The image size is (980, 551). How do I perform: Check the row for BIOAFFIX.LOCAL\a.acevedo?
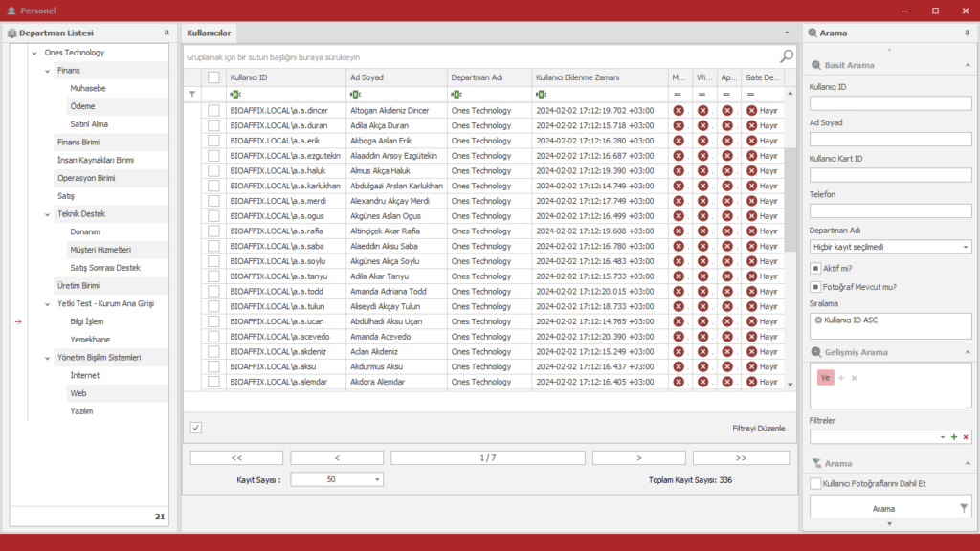[213, 336]
